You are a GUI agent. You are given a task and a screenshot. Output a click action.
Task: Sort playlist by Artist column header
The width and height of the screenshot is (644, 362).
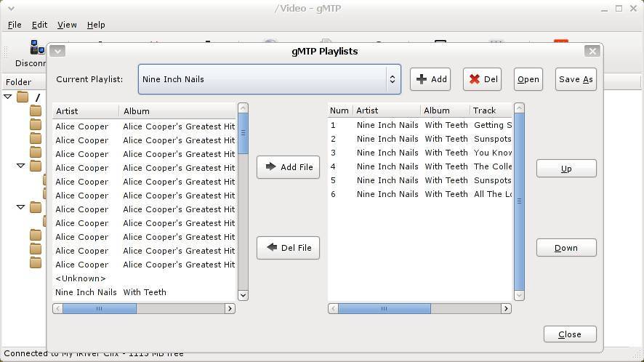click(386, 110)
